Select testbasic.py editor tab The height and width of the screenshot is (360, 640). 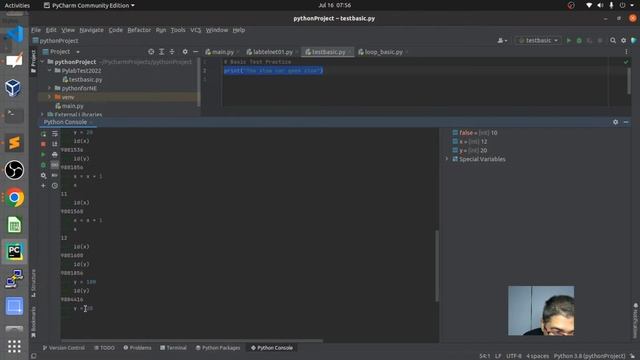tap(329, 52)
